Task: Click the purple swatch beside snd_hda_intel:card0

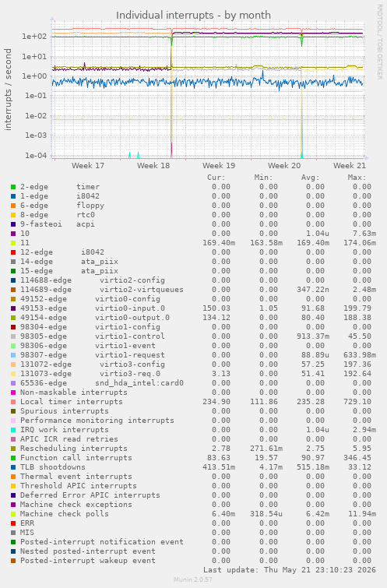Action: tap(13, 383)
